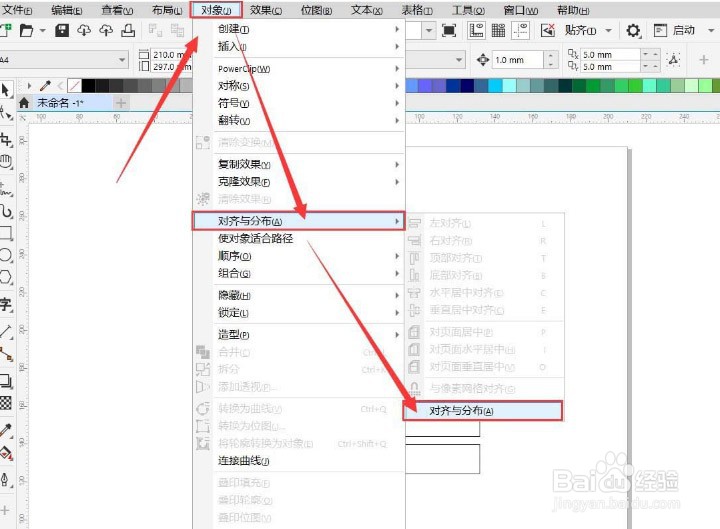Open the 文件 menu
Screen dimensions: 720x529
point(17,10)
